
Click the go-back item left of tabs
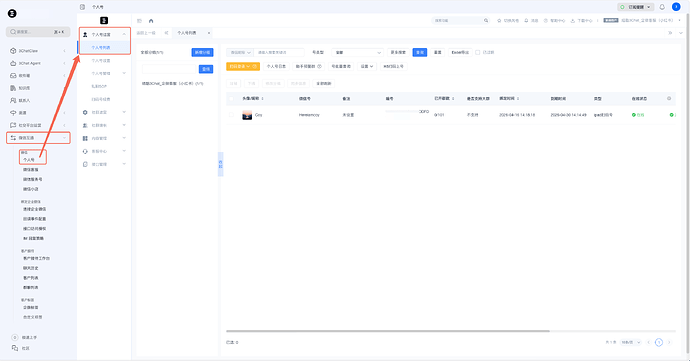[x=146, y=33]
